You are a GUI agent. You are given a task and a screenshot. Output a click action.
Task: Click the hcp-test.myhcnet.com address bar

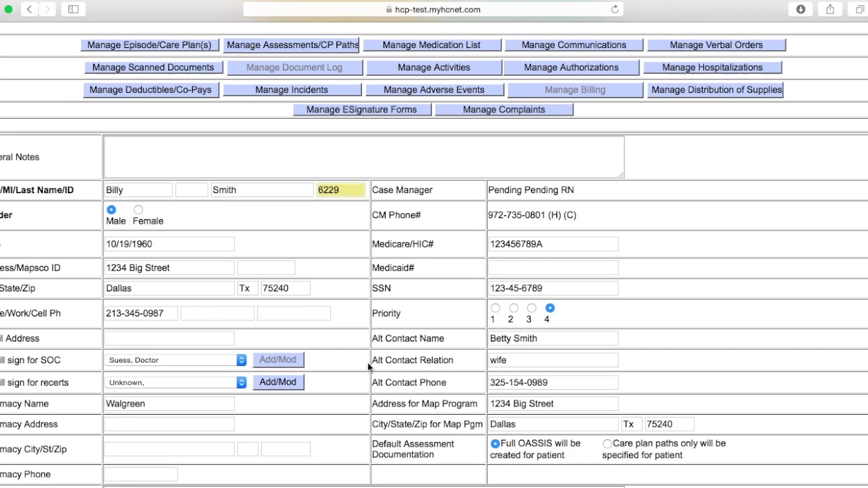tap(433, 9)
